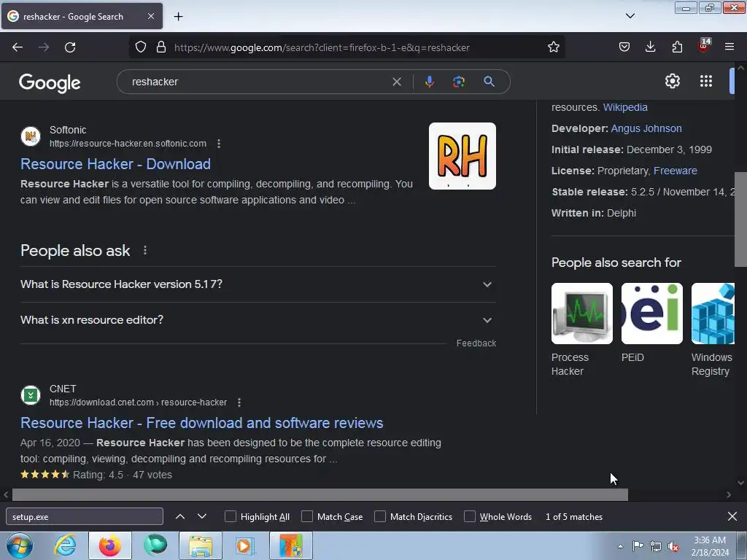Screen dimensions: 747x560
Task: Clear the Google search box
Action: (x=396, y=82)
